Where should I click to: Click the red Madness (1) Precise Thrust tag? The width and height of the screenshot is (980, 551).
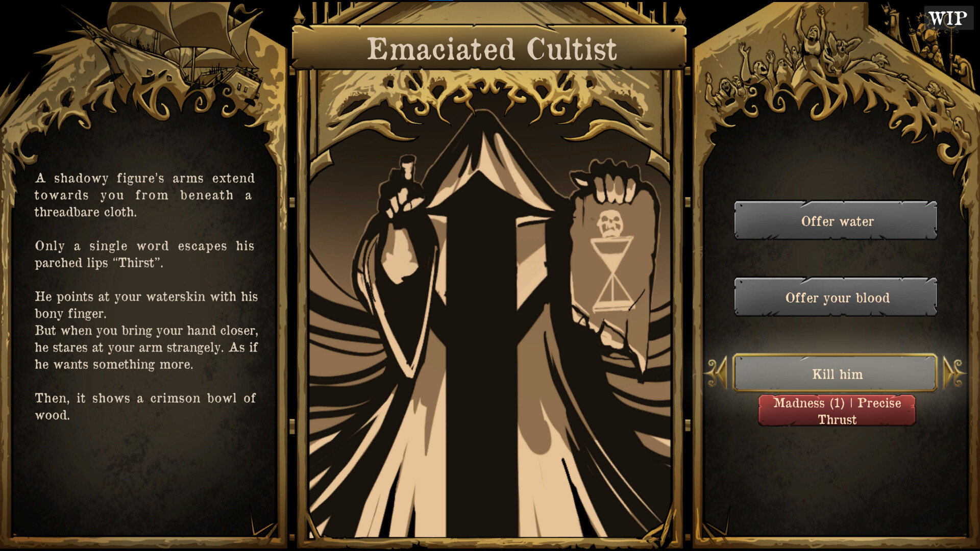pyautogui.click(x=837, y=411)
